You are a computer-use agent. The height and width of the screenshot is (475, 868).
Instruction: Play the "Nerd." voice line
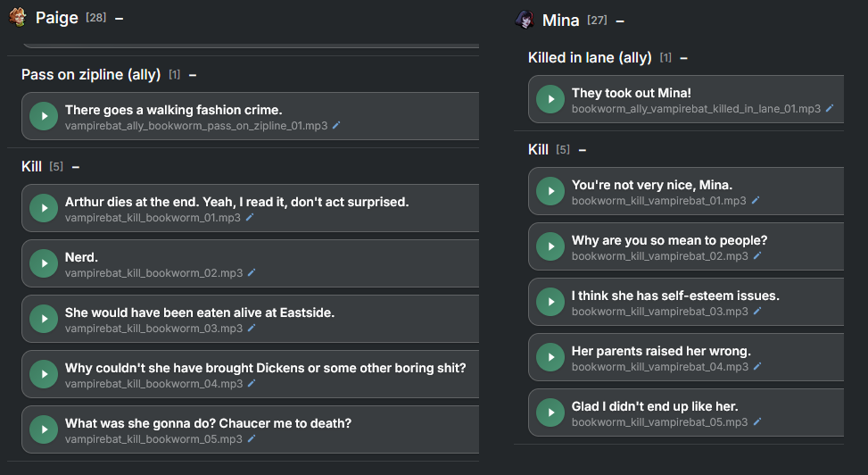click(43, 263)
